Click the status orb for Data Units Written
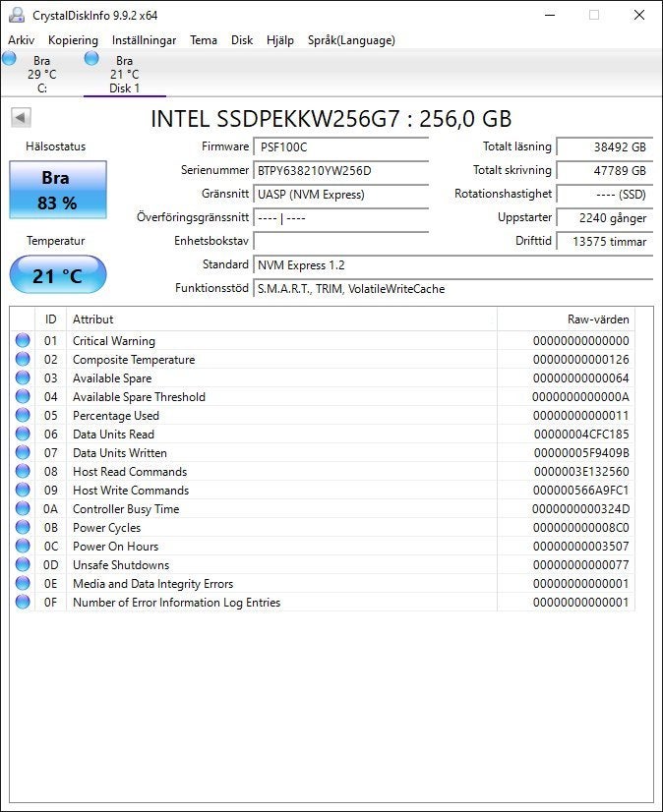Screen dimensions: 663x812 tap(23, 452)
